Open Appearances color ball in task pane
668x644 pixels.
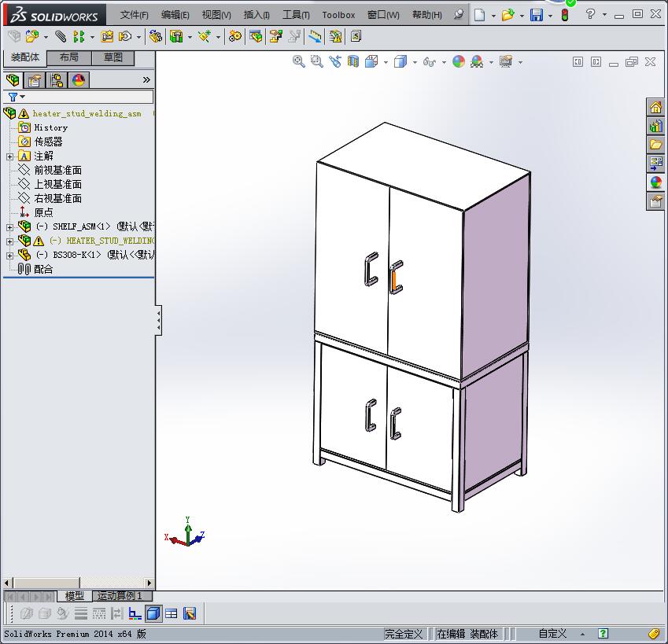655,182
